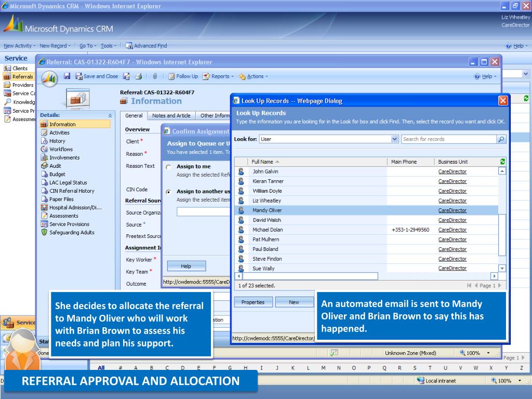Click Help button in Confirm Assignment dialog
Screen dimensions: 532x399
pyautogui.click(x=187, y=267)
